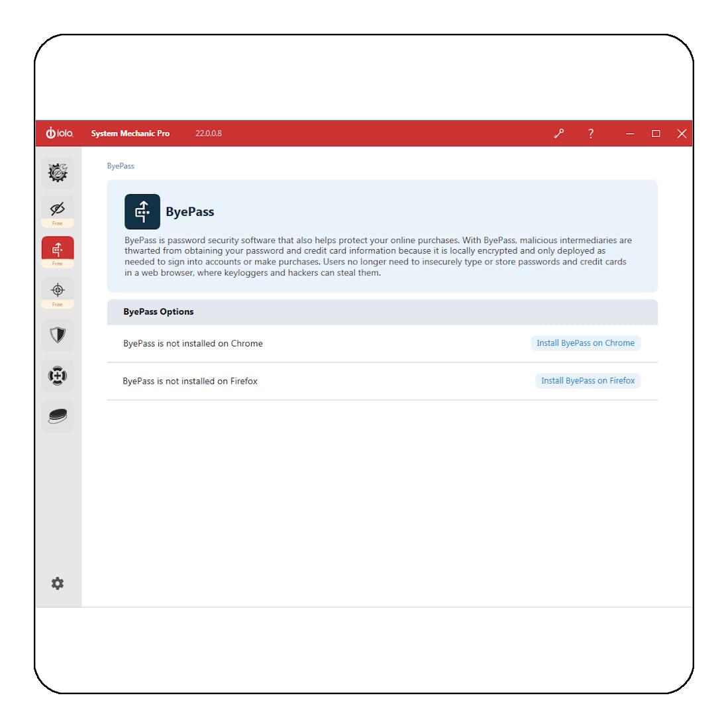Screen dimensions: 728x728
Task: Open Settings gear at sidebar bottom
Action: click(x=58, y=583)
